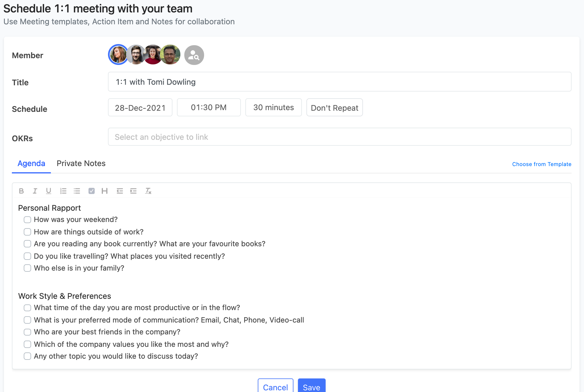Toggle underline formatting in agenda editor
584x392 pixels.
pyautogui.click(x=49, y=191)
